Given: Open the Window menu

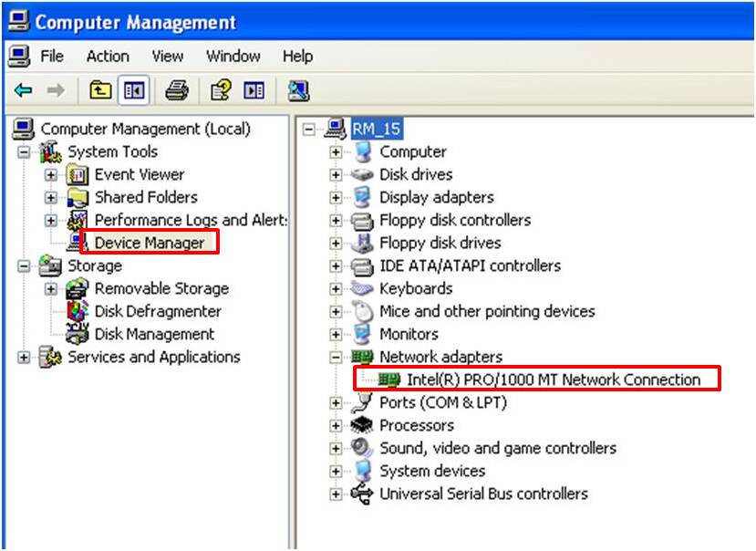Looking at the screenshot, I should pos(233,57).
